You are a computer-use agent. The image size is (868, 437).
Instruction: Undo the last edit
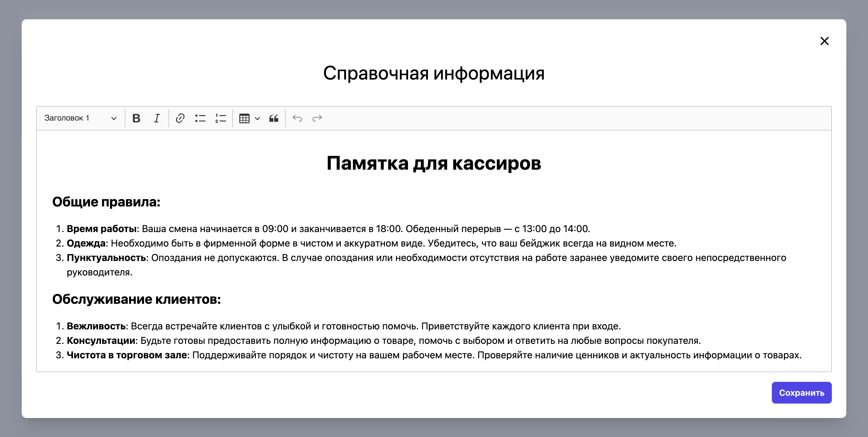coord(297,118)
